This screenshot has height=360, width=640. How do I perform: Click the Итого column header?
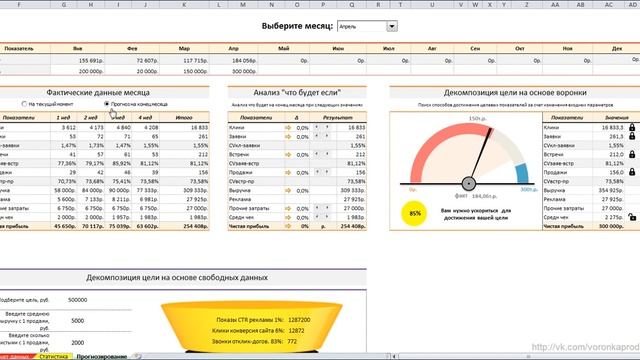coord(184,118)
